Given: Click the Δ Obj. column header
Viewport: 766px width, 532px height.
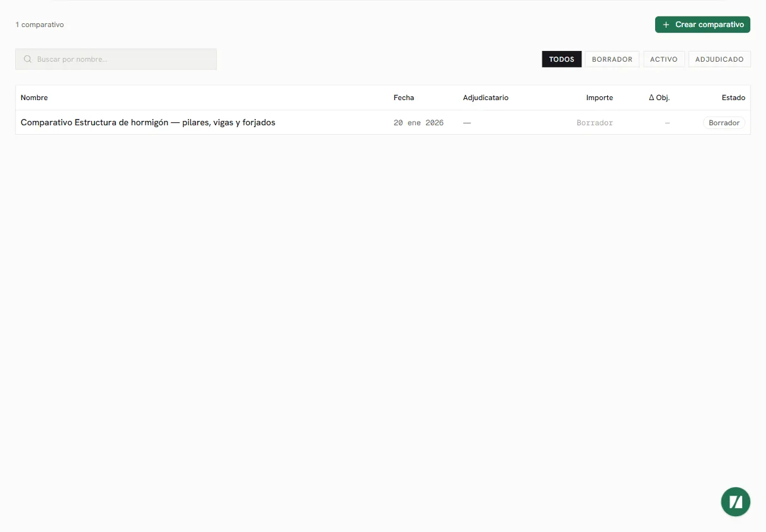Looking at the screenshot, I should (x=659, y=98).
